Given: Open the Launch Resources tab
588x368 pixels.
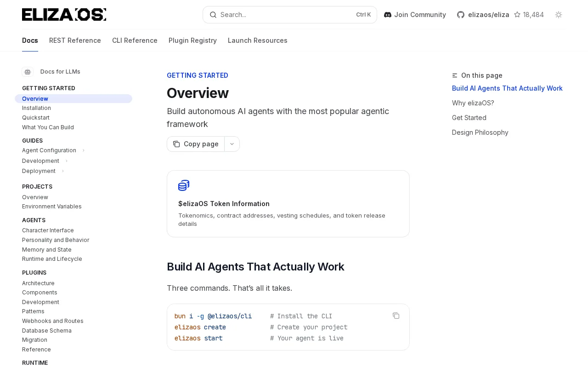Looking at the screenshot, I should click(258, 40).
